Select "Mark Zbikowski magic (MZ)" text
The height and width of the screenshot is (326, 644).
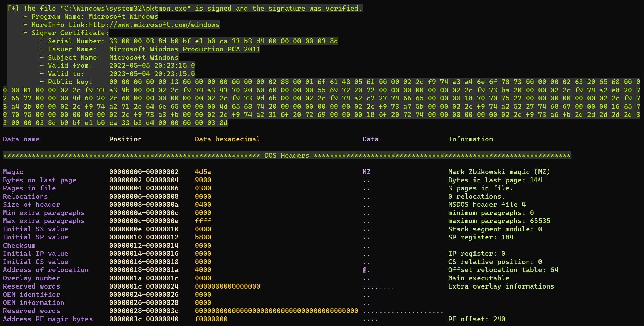tap(499, 172)
